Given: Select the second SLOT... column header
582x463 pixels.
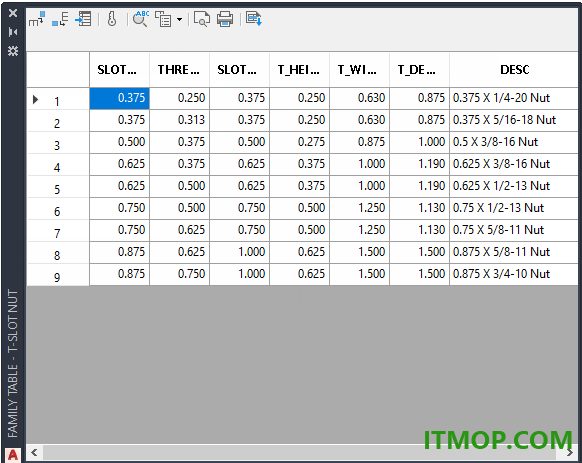Looking at the screenshot, I should (240, 70).
